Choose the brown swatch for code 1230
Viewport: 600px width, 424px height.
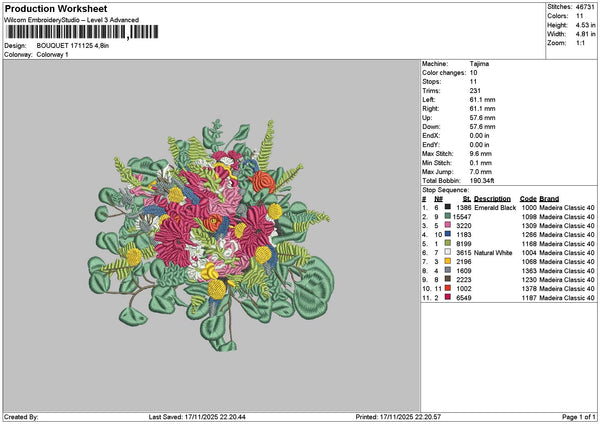click(448, 279)
